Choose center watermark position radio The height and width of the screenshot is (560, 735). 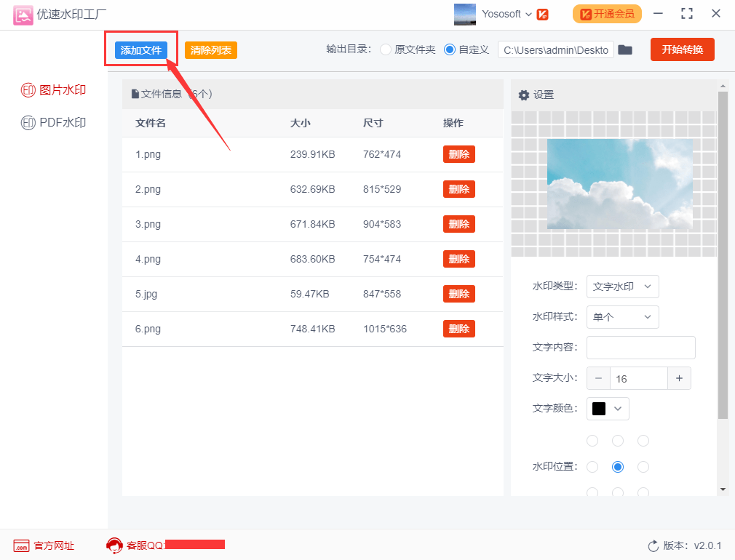coord(618,467)
